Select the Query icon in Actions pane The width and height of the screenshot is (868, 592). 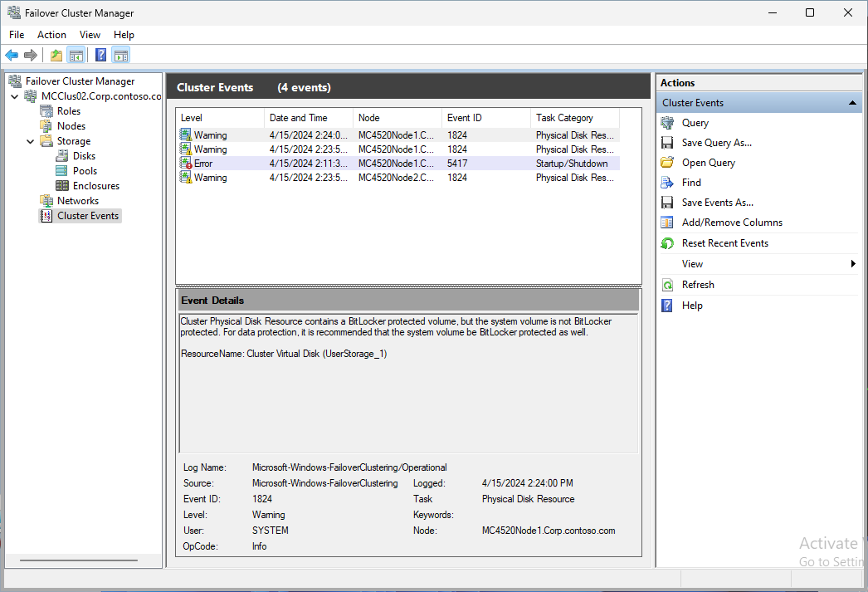pos(666,122)
